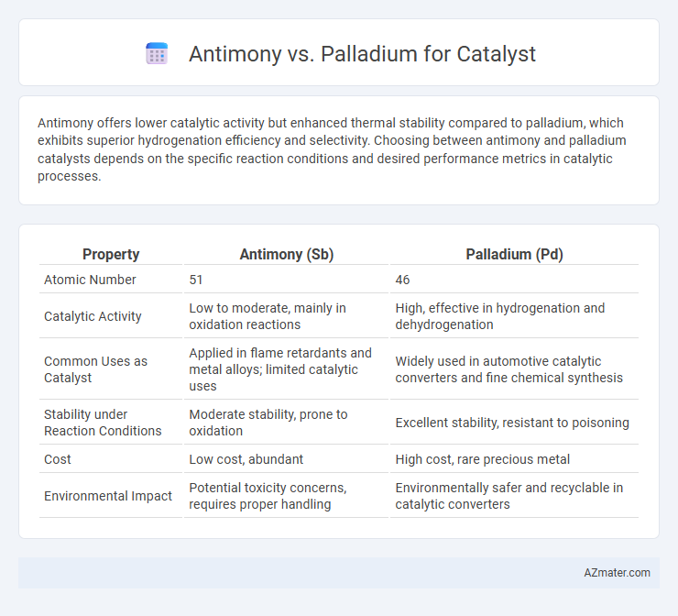The height and width of the screenshot is (616, 678).
Task: Click the title 'Antimony vs. Palladium for Catalyst'
Action: coord(362,54)
